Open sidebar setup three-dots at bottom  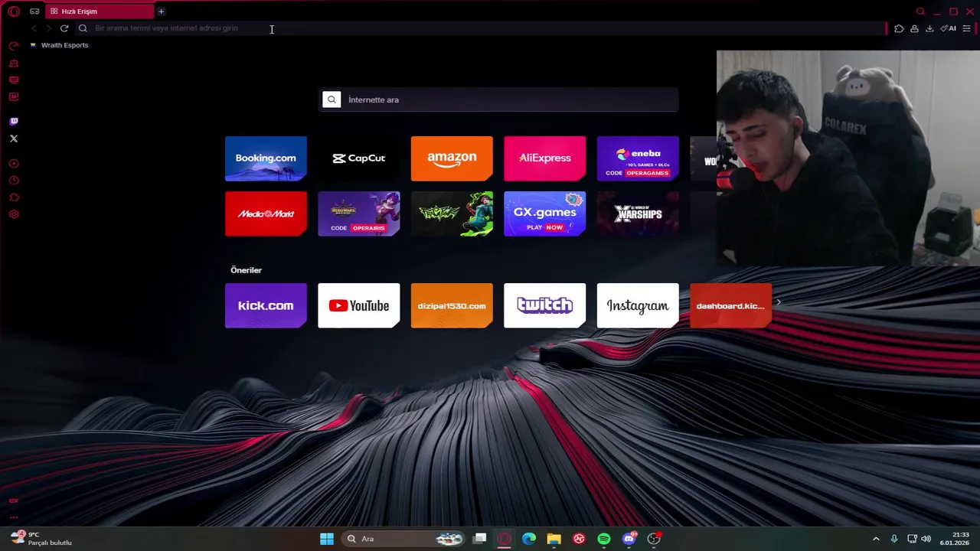pyautogui.click(x=14, y=517)
